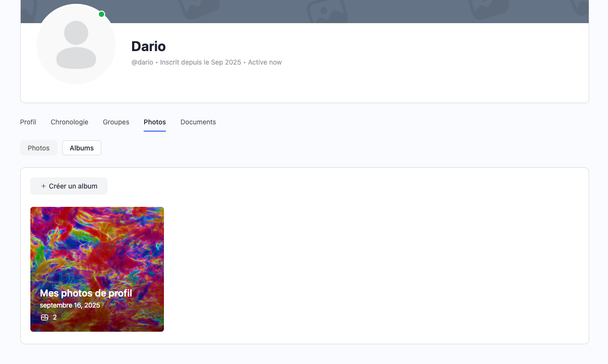608x364 pixels.
Task: Click the @dario username handle
Action: [x=142, y=62]
